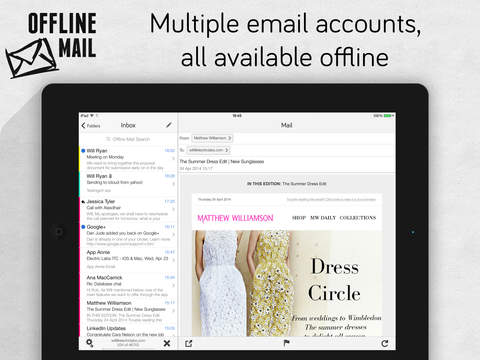Refresh the email with reload icon

[x=385, y=343]
